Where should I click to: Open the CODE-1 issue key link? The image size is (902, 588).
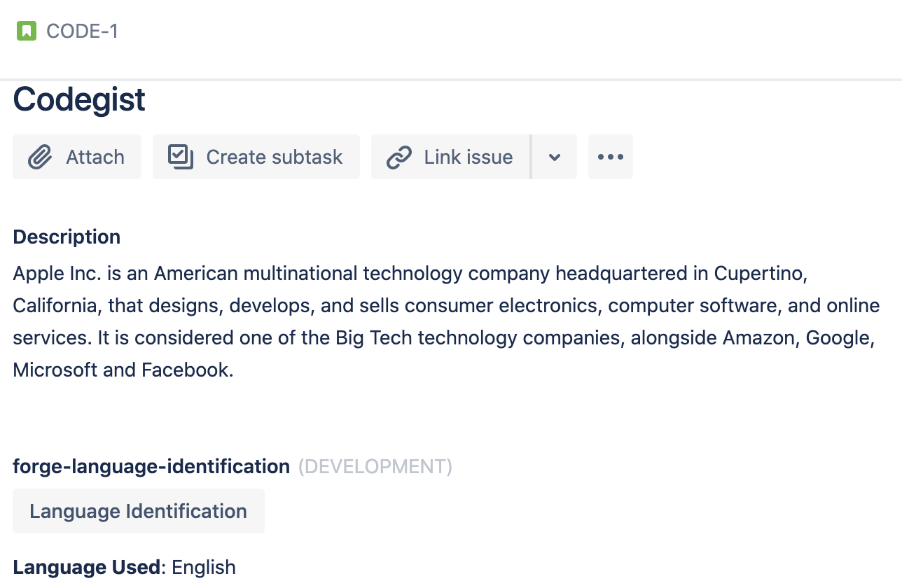[82, 31]
